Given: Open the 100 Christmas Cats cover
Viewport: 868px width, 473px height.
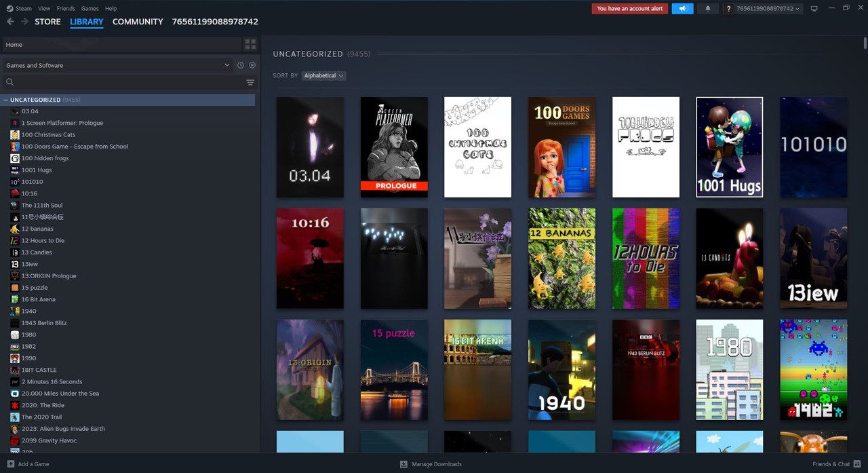Looking at the screenshot, I should (478, 147).
